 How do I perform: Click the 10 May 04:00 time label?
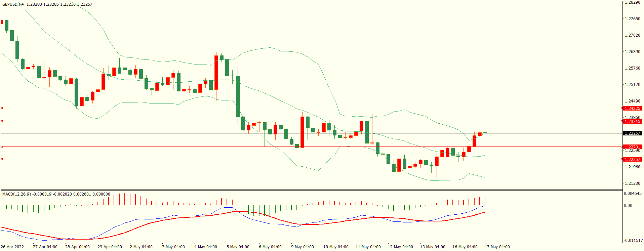pyautogui.click(x=336, y=247)
